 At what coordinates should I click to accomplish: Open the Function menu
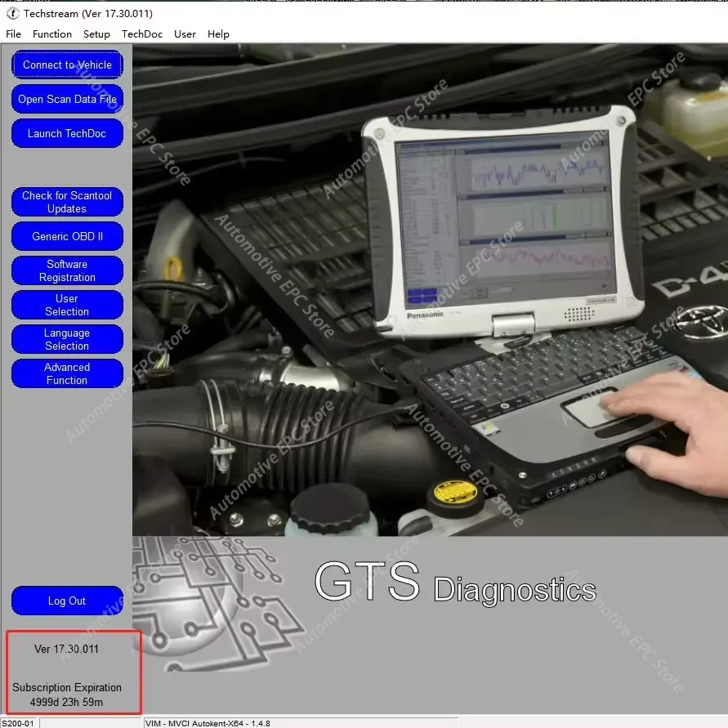click(52, 33)
